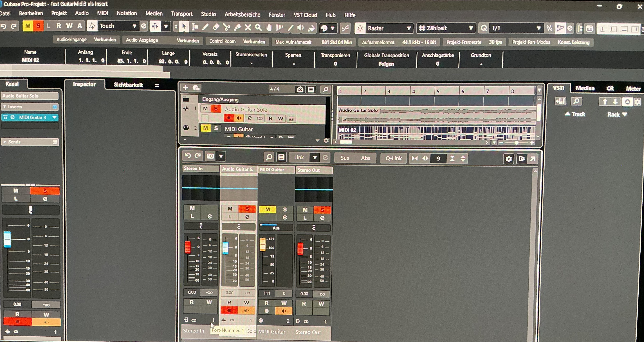Open the Transport menu
Image resolution: width=644 pixels, height=342 pixels.
(182, 14)
